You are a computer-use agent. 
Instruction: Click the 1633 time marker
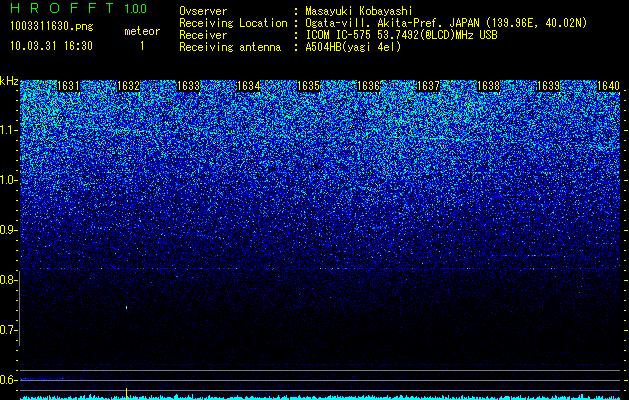[x=188, y=86]
